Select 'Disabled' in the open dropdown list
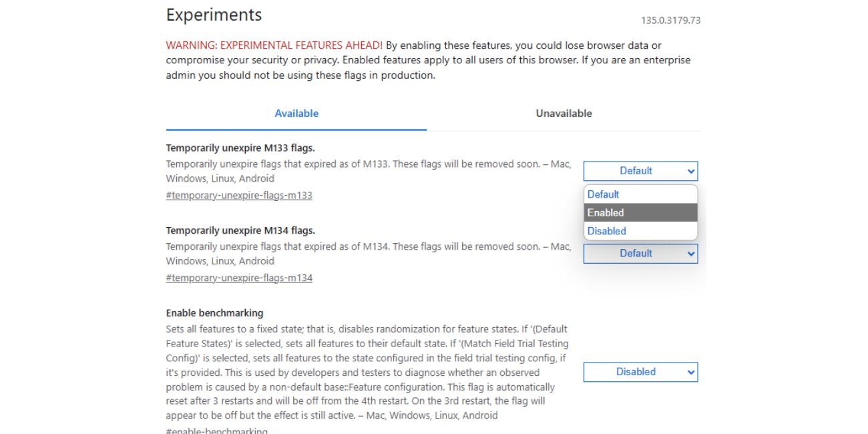Screen dimensions: 868x434 [606, 230]
